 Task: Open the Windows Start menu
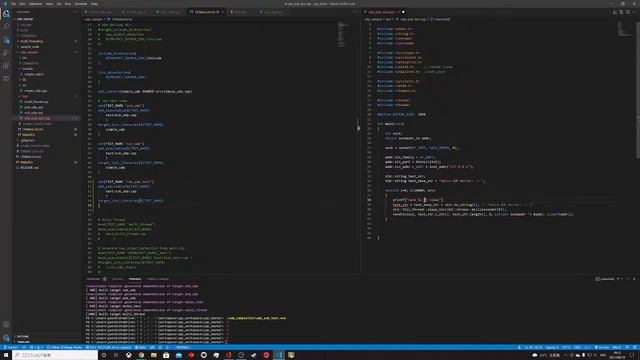point(6,355)
